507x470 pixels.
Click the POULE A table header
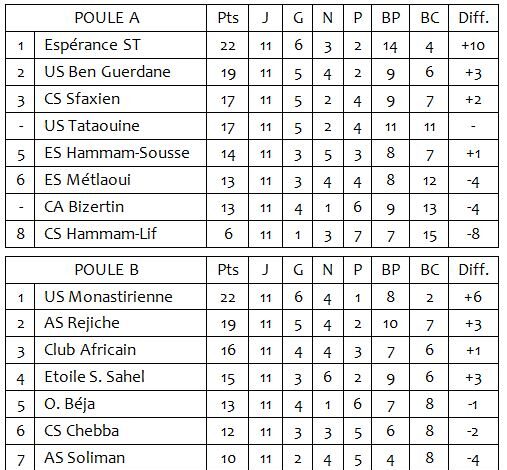pos(107,18)
